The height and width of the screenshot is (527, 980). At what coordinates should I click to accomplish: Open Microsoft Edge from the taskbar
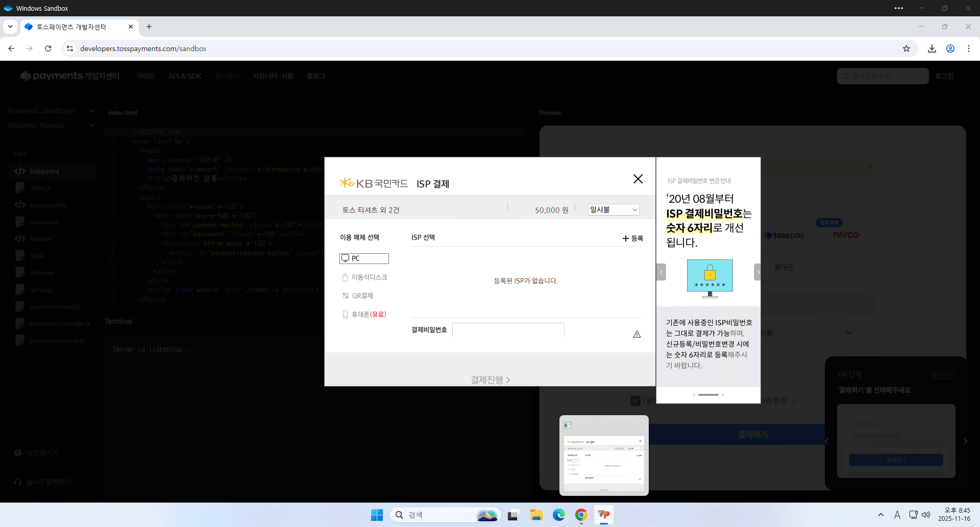coord(559,515)
